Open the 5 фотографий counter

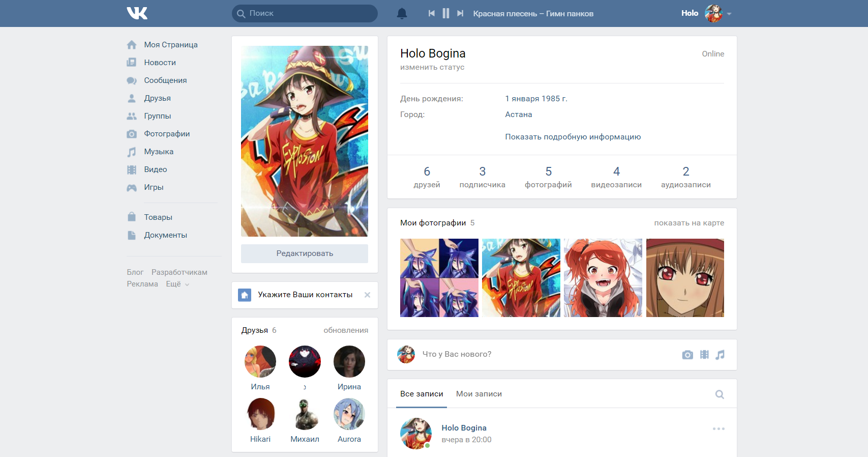[x=548, y=177]
